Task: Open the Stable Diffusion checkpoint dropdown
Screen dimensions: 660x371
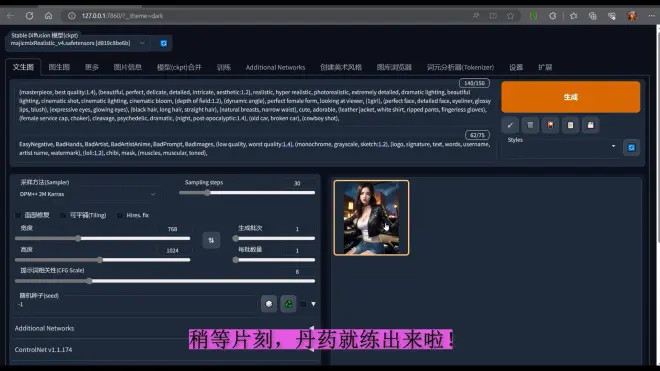Action: pos(78,43)
